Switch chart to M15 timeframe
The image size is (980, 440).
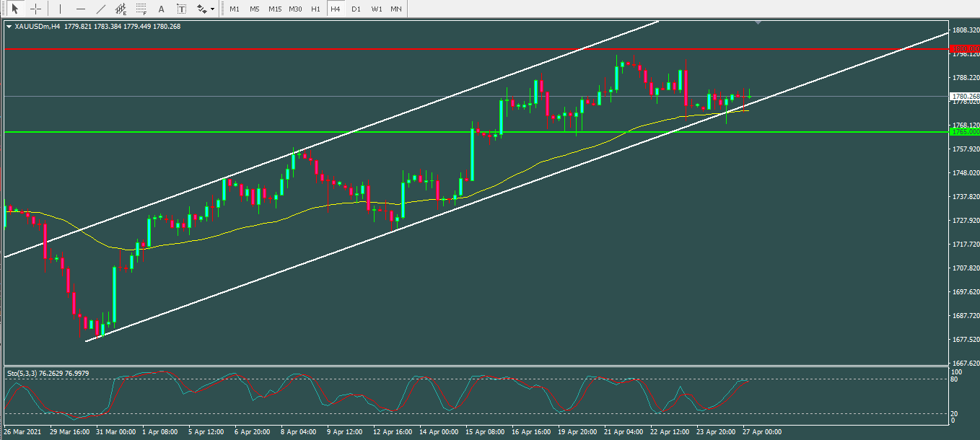pos(275,9)
